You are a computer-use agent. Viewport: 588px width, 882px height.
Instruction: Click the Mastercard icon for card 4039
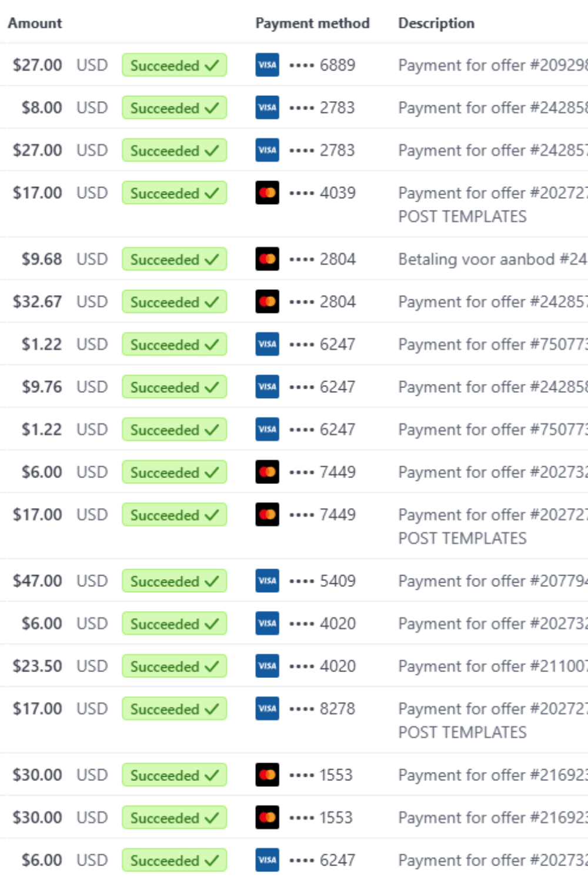tap(268, 193)
